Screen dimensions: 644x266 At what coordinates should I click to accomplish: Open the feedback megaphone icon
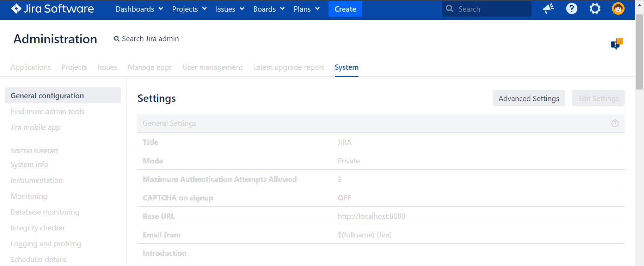click(548, 8)
